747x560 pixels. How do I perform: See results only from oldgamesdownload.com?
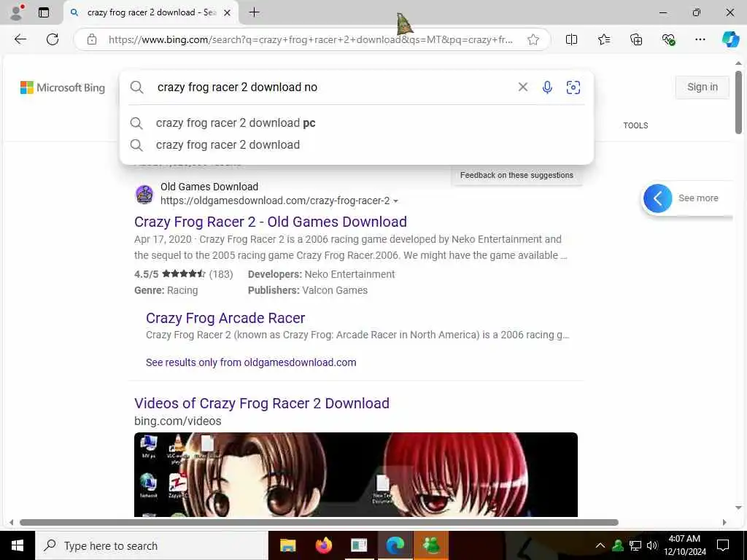[251, 362]
